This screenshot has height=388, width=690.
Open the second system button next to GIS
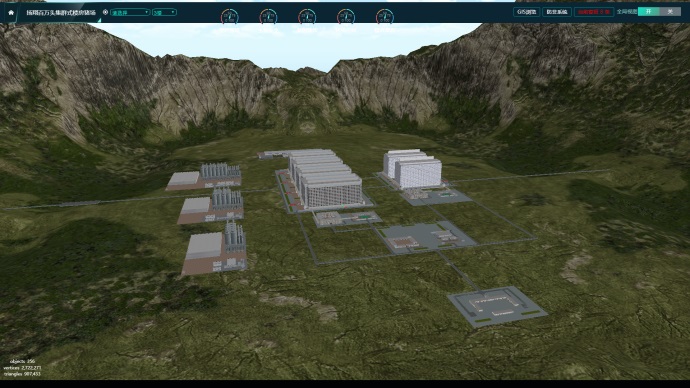pyautogui.click(x=557, y=12)
